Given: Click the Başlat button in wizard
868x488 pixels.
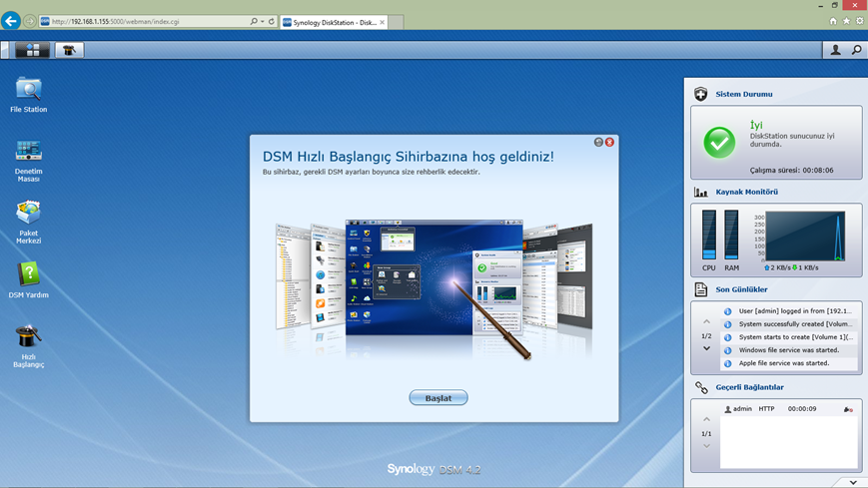Looking at the screenshot, I should (438, 398).
